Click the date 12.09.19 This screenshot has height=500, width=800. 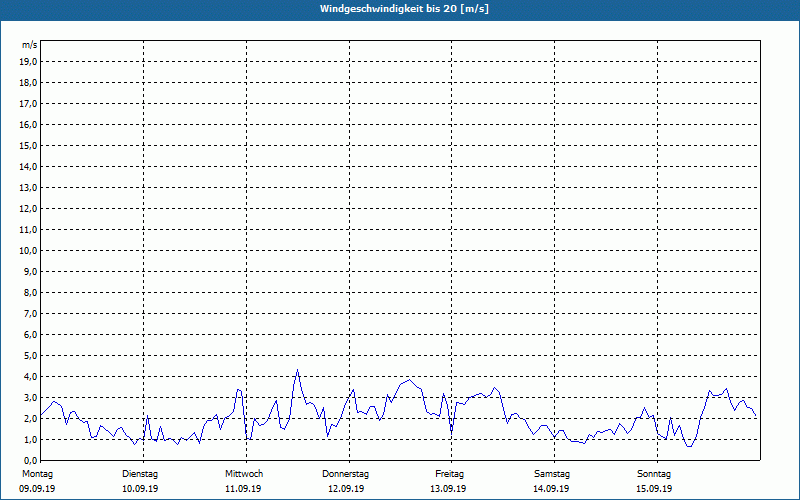pos(346,489)
